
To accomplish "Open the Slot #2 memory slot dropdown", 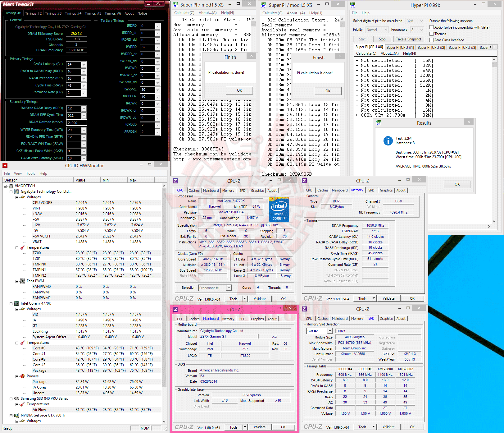I will 330,331.
